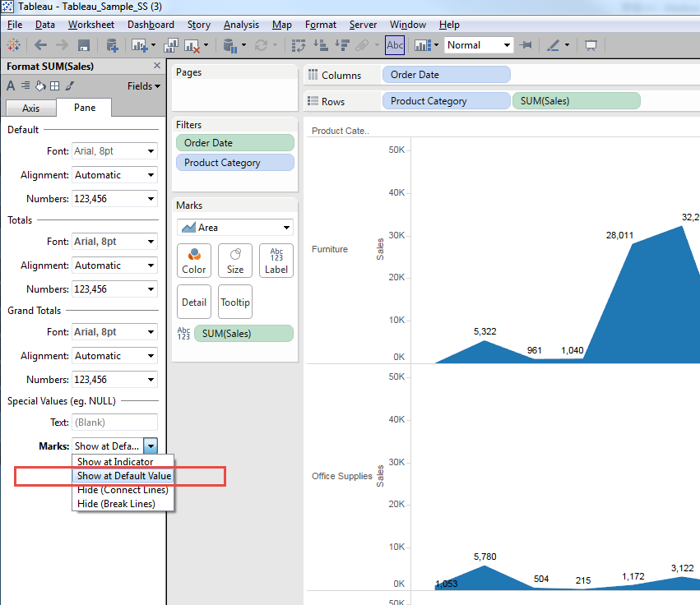Open the Grand Totals Numbers dropdown
Viewport: 700px width, 605px height.
(114, 380)
